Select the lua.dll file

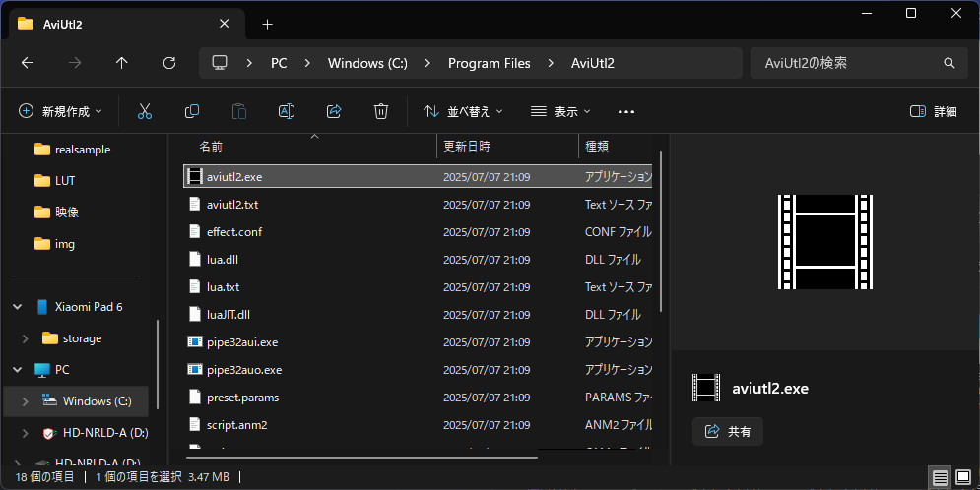coord(419,259)
